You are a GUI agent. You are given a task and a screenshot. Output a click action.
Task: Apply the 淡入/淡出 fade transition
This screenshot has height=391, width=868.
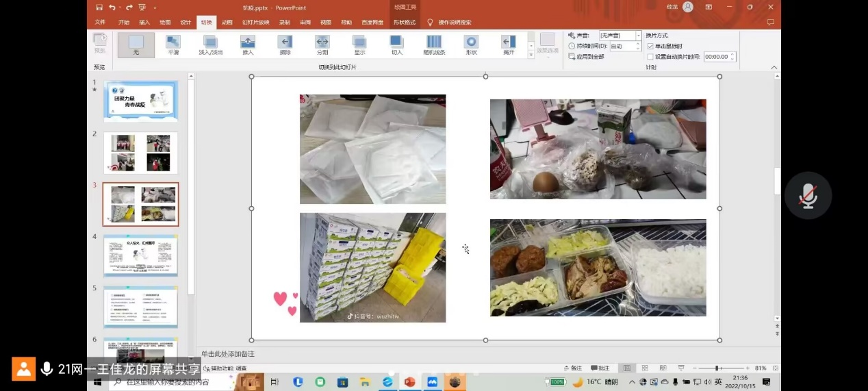click(x=210, y=45)
